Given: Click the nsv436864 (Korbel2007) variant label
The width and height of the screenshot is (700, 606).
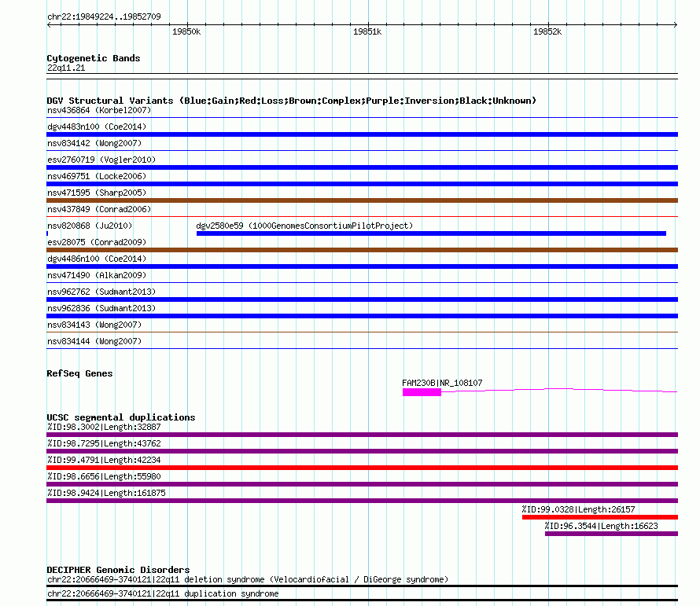Looking at the screenshot, I should tap(99, 110).
